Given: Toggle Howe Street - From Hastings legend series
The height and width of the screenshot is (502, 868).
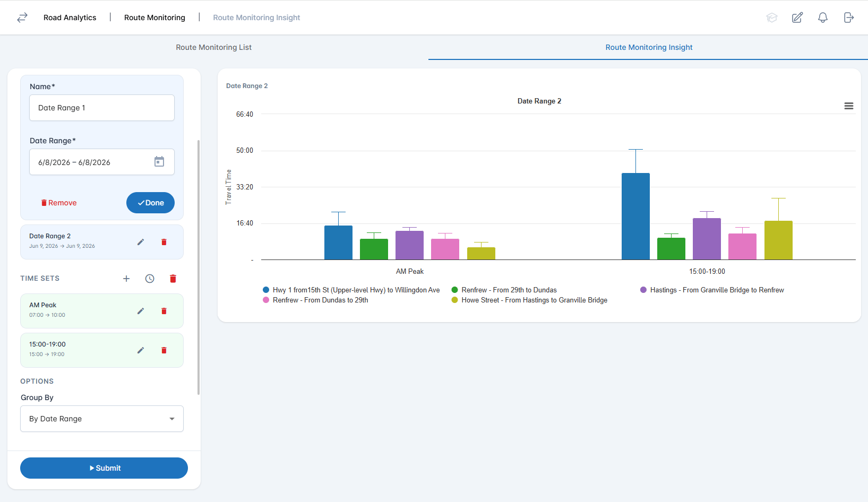Looking at the screenshot, I should (x=529, y=300).
